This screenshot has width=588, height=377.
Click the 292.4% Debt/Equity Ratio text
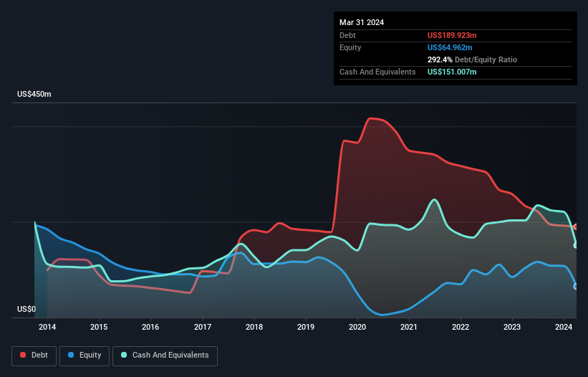pyautogui.click(x=472, y=59)
